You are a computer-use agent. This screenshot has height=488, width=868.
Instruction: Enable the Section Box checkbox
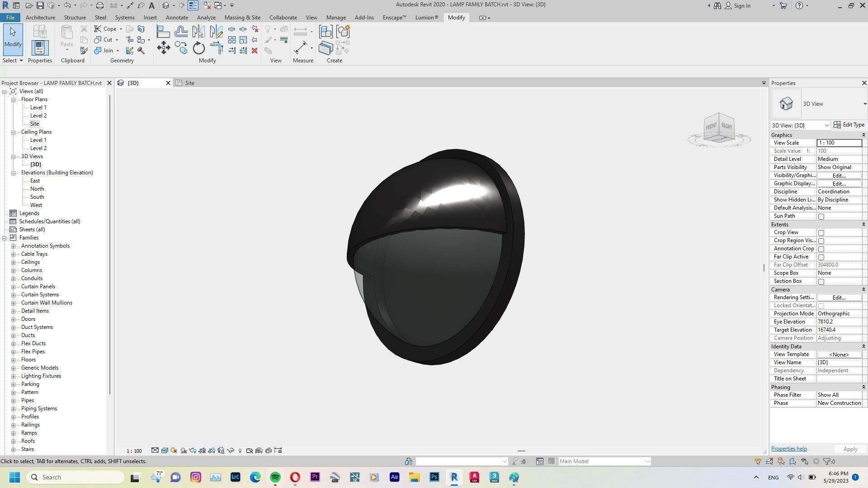[821, 282]
